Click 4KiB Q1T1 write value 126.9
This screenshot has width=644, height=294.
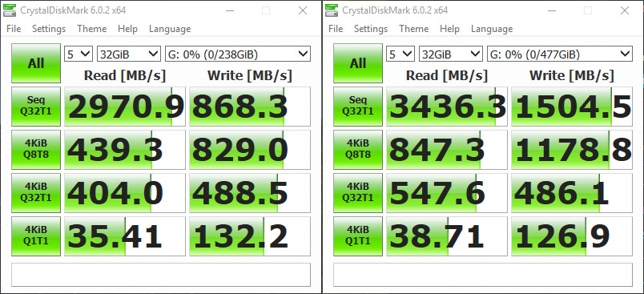pyautogui.click(x=572, y=236)
